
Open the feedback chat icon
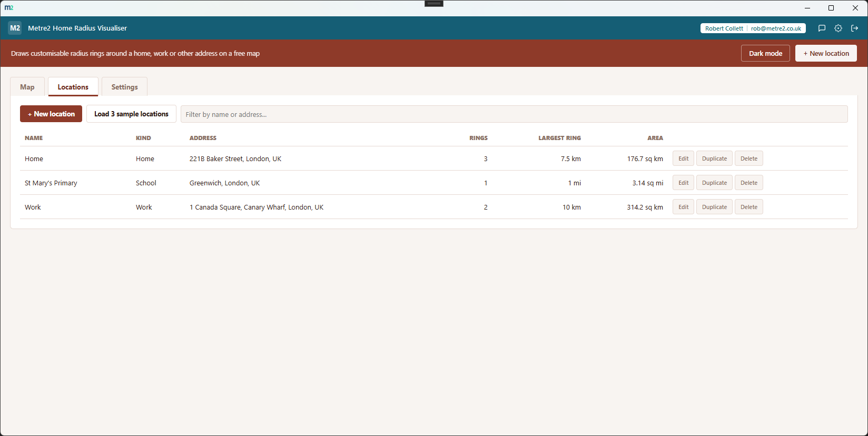click(822, 28)
